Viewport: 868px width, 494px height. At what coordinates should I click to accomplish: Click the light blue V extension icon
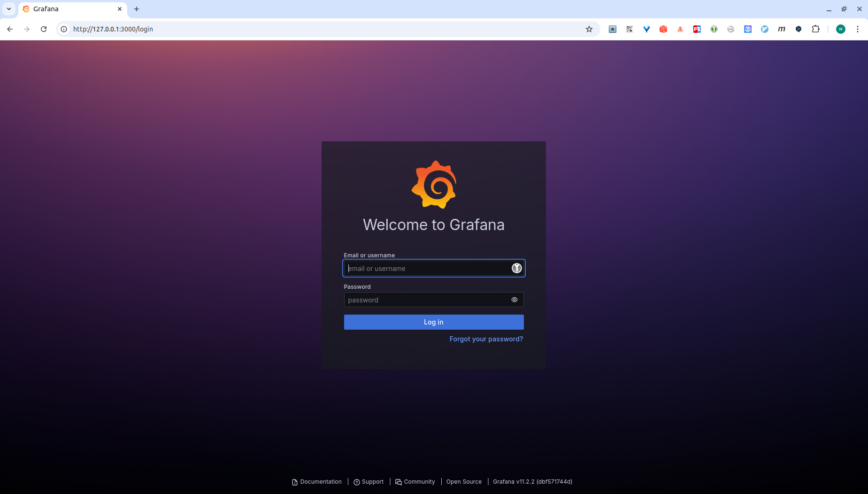point(765,29)
